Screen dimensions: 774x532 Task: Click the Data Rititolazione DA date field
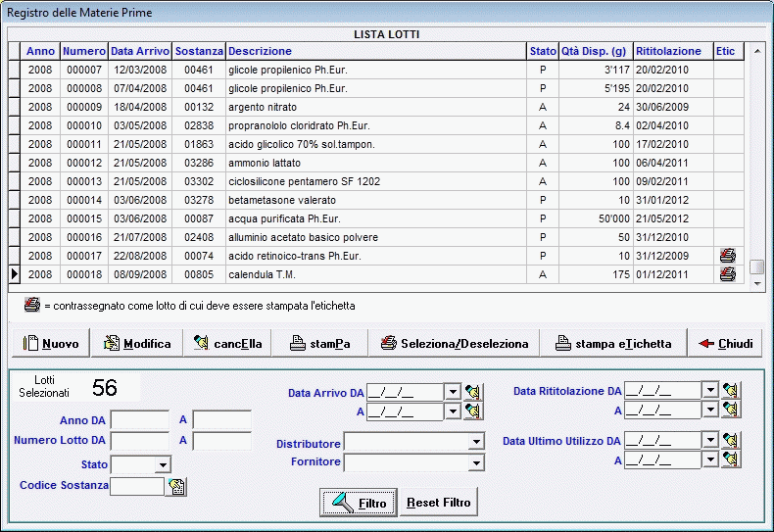[x=663, y=390]
